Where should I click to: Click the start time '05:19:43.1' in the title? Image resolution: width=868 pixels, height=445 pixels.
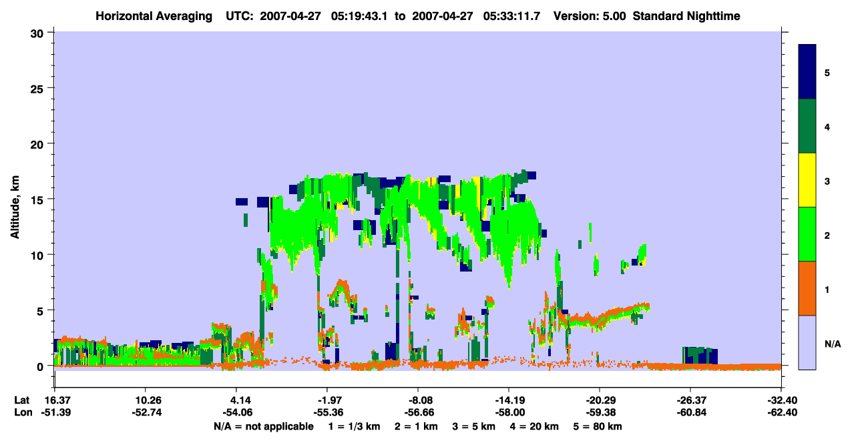click(358, 15)
